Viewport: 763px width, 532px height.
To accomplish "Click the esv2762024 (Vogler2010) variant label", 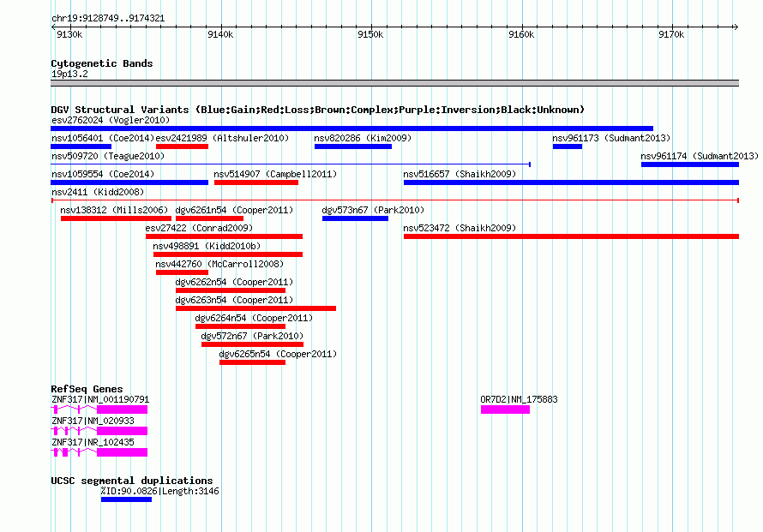I will click(x=111, y=120).
